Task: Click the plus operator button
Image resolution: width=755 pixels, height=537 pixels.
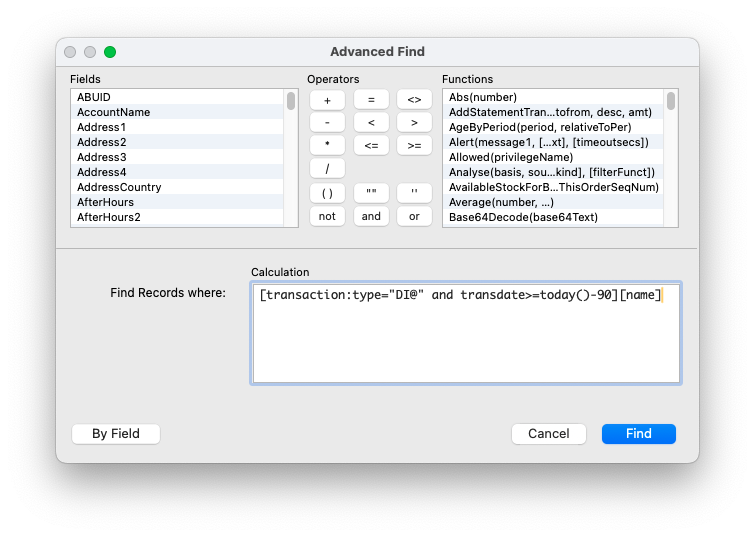Action: [327, 100]
